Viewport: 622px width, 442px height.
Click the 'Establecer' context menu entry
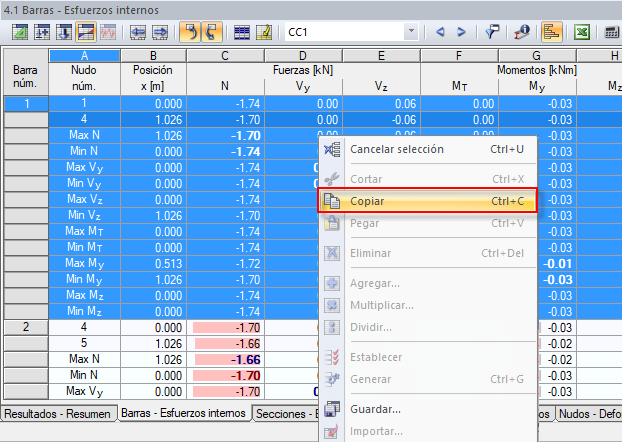tap(428, 357)
